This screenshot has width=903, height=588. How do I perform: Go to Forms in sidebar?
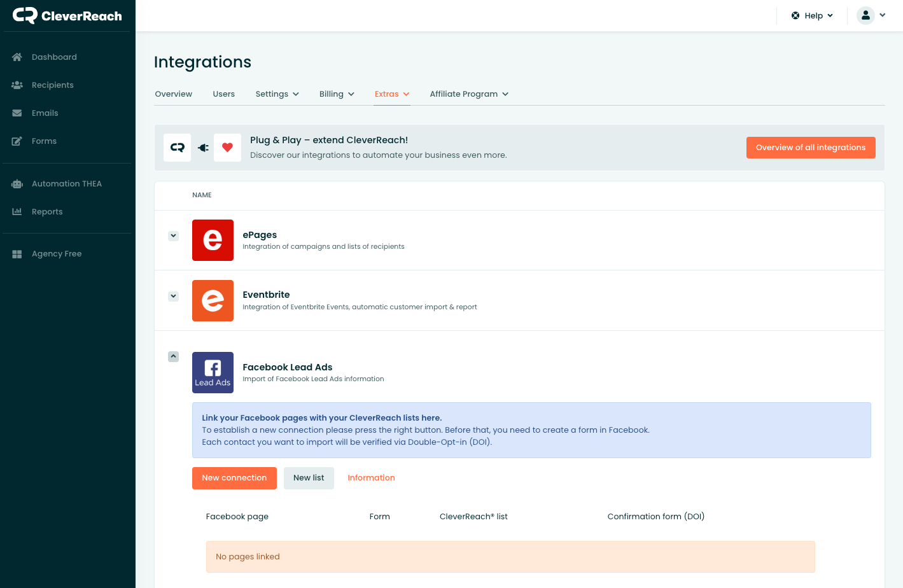pyautogui.click(x=44, y=141)
